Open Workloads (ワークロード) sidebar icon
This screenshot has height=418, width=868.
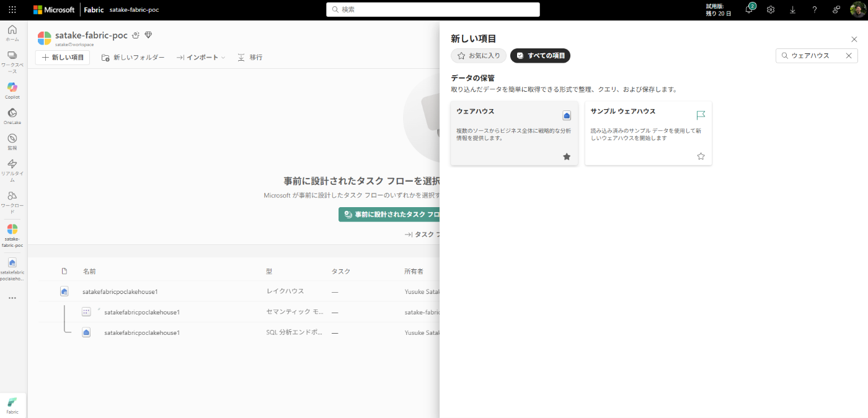click(12, 202)
